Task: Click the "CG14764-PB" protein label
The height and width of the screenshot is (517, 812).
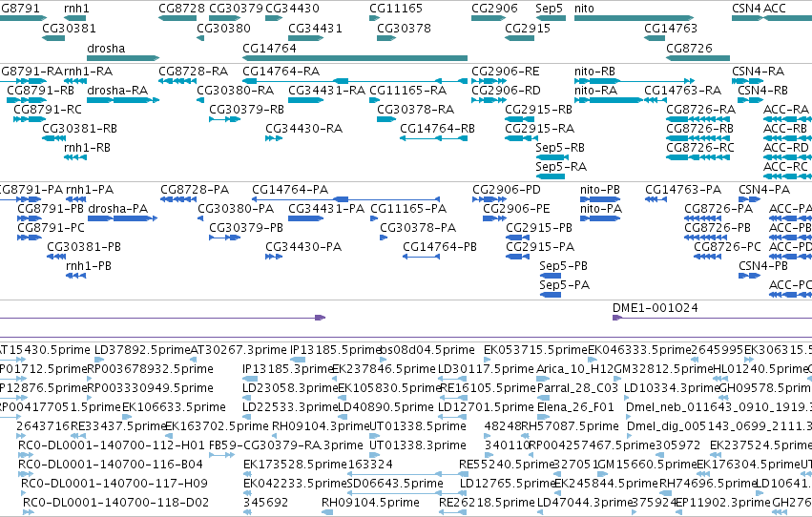Action: (440, 247)
